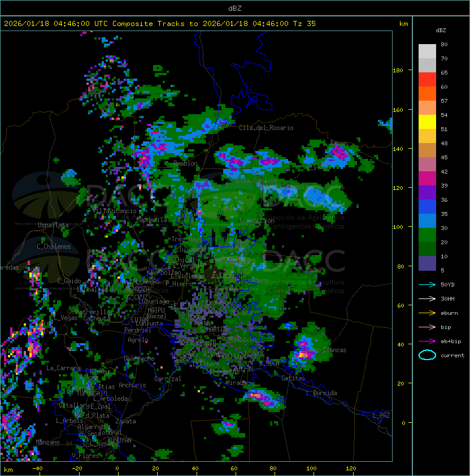This screenshot has width=470, height=476.
Task: Click the Composite Tracks timestamp header text
Action: click(x=160, y=24)
